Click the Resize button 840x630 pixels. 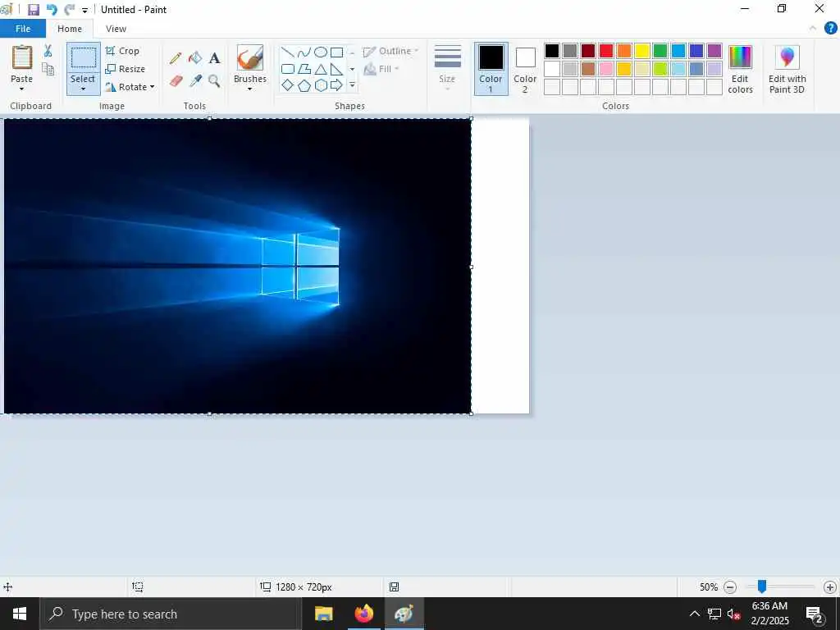[x=126, y=69]
